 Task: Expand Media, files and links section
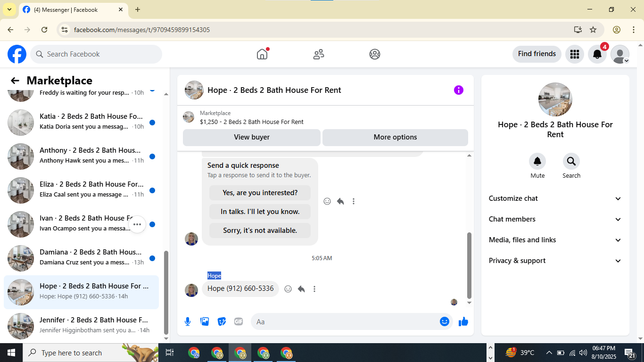pos(555,240)
